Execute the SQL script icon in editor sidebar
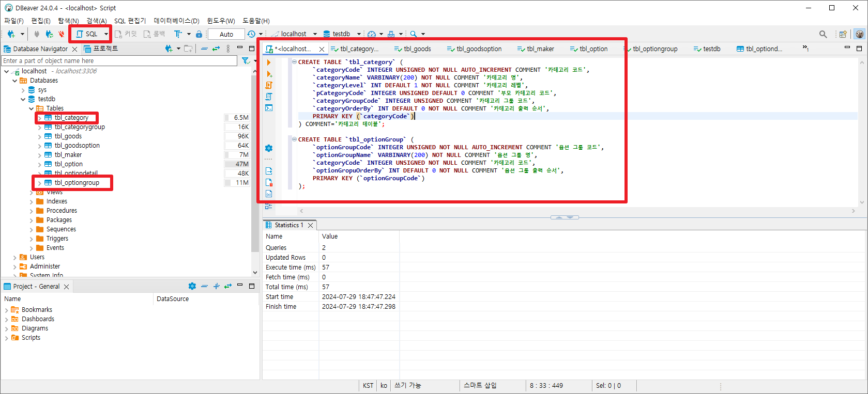Screen dimensions: 868x394 pyautogui.click(x=269, y=85)
